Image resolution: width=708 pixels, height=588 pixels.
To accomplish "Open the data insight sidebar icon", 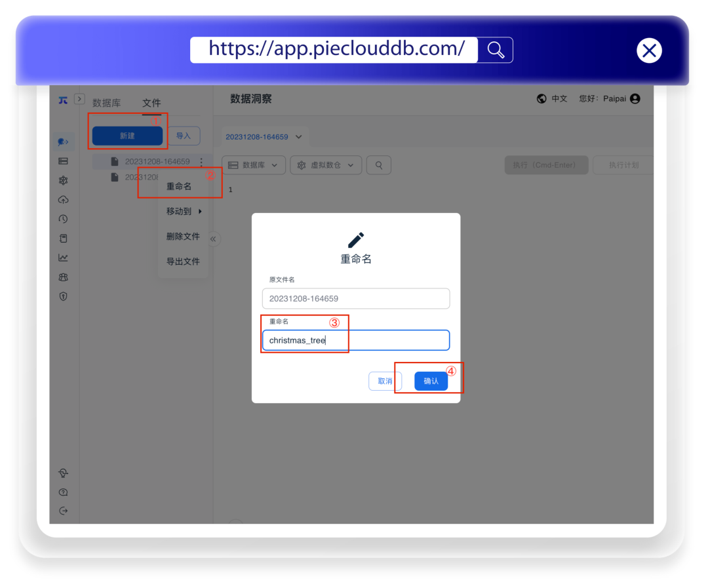I will click(x=63, y=142).
